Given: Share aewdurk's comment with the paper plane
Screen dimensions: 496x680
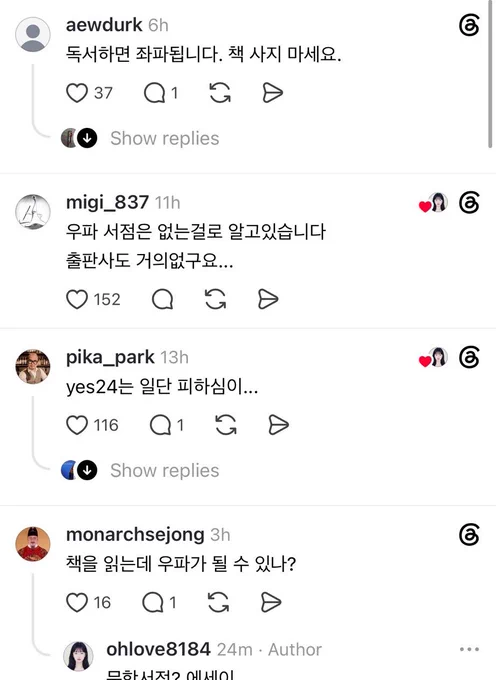Looking at the screenshot, I should click(273, 93).
